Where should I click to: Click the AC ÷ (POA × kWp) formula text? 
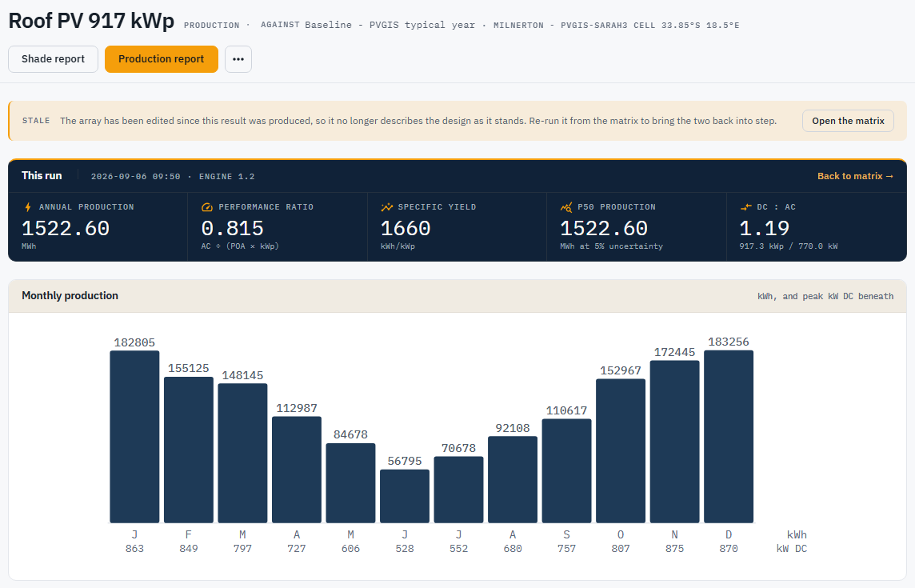[x=240, y=246]
